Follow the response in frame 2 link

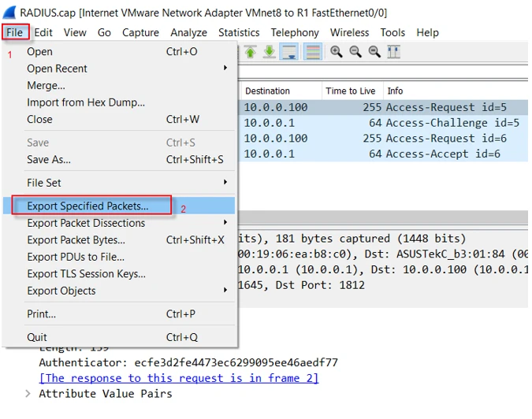pos(179,378)
